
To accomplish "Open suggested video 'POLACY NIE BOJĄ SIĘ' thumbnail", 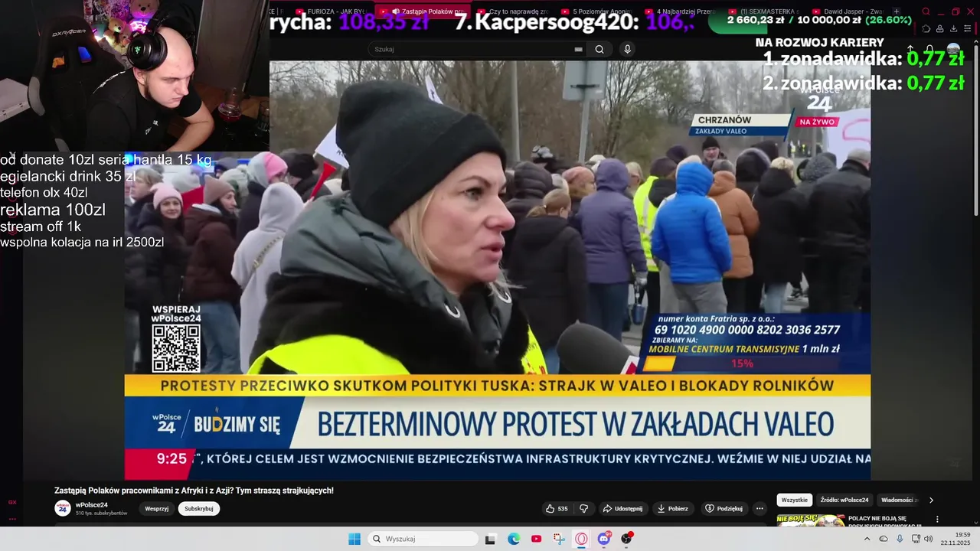I will [811, 521].
